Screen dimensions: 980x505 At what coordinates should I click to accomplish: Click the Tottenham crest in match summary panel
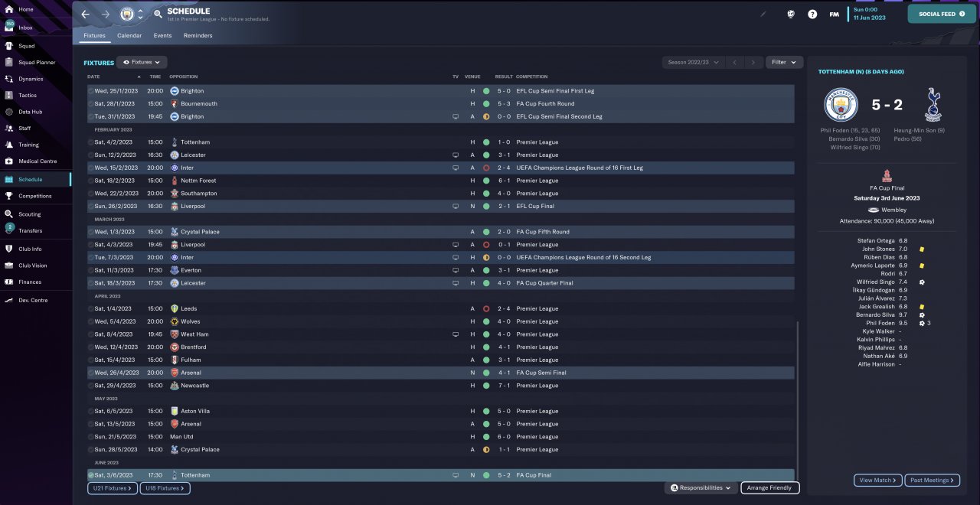(933, 105)
